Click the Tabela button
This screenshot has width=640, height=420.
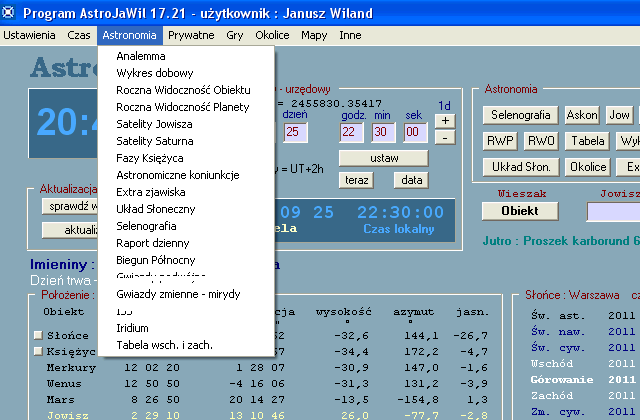[x=587, y=141]
